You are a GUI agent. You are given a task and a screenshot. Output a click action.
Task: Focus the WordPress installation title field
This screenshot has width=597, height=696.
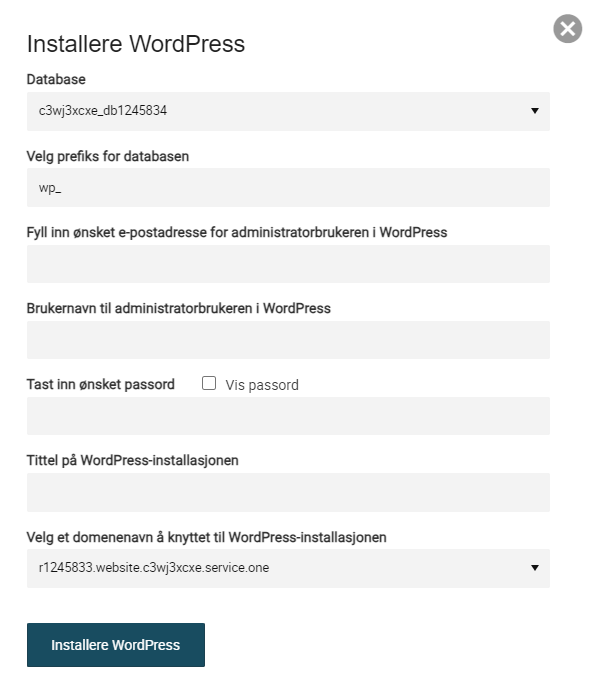click(x=288, y=492)
